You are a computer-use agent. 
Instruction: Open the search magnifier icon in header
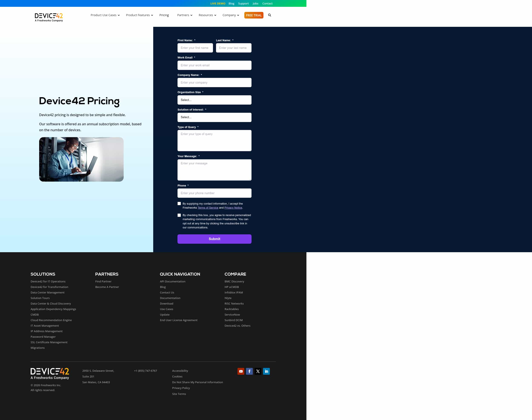(269, 15)
